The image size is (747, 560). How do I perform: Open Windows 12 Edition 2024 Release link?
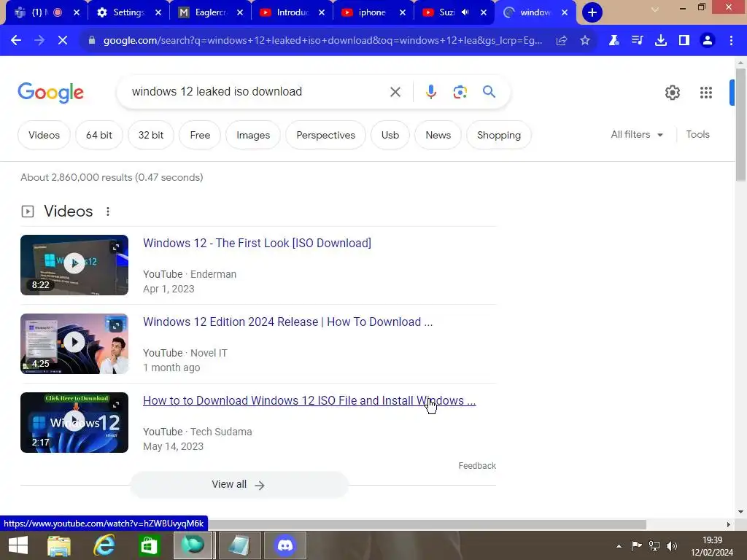pos(287,322)
